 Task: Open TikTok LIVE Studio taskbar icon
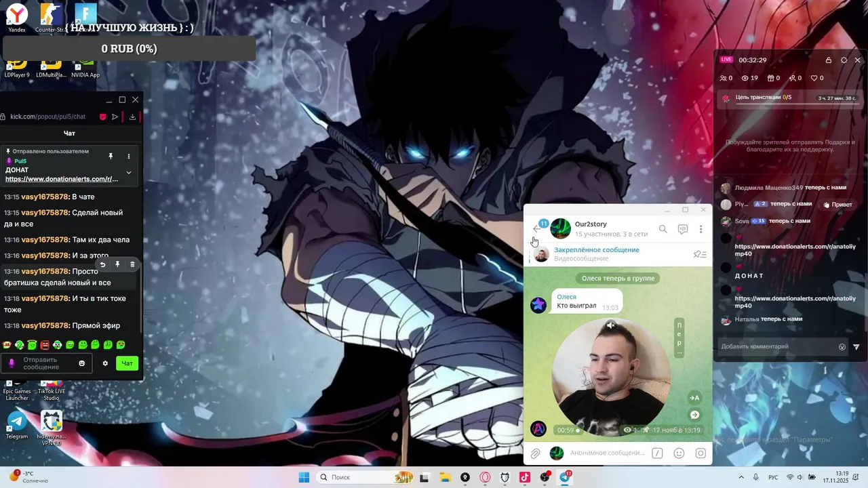pos(525,477)
